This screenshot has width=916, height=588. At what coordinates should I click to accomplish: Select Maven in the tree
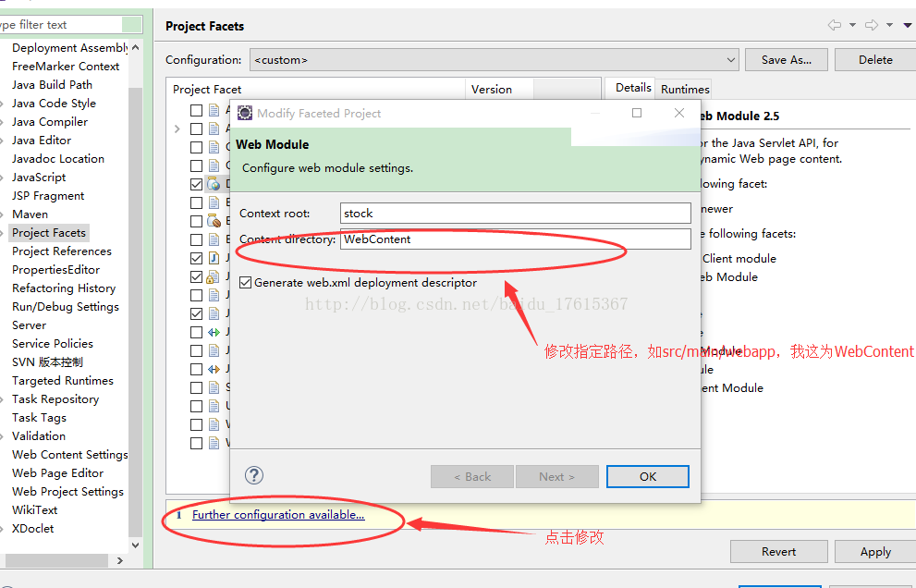[30, 214]
